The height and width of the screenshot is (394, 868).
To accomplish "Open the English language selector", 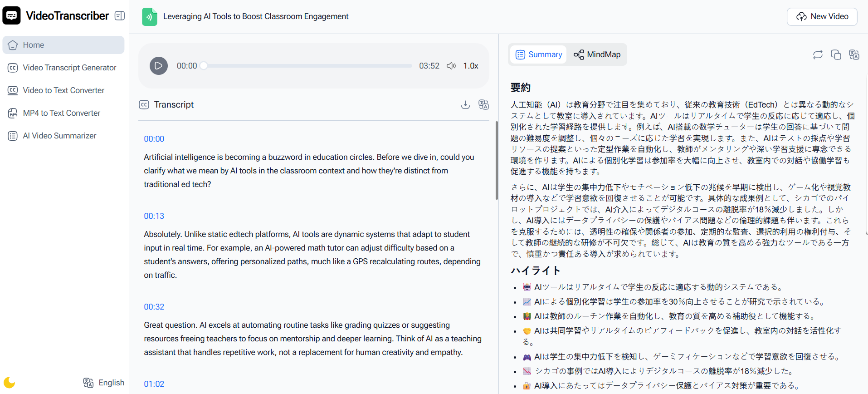I will coord(104,383).
